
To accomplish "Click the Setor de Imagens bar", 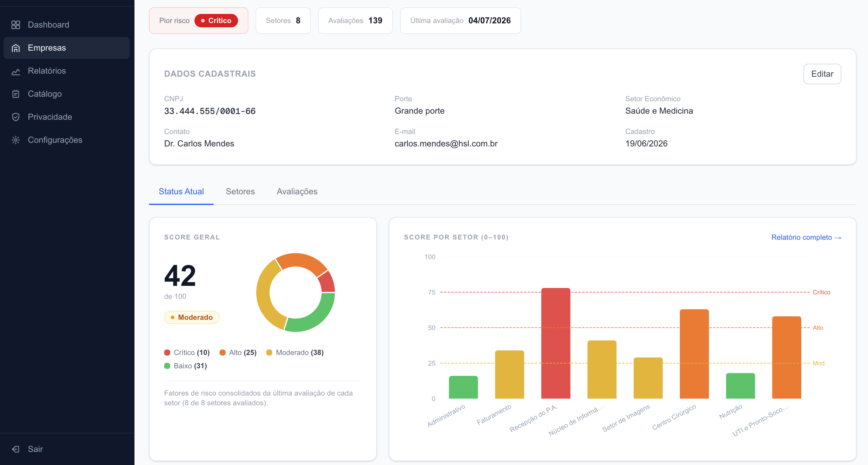I will coord(648,378).
